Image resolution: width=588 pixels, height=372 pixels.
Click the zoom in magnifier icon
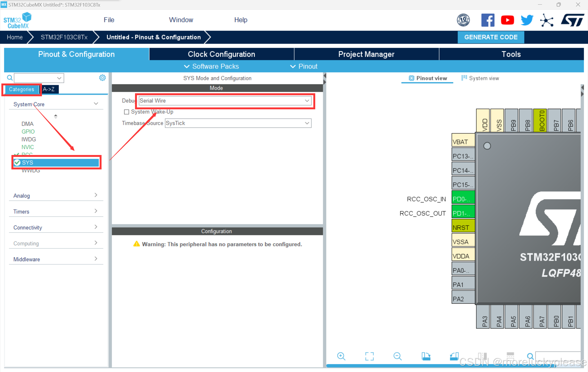[x=341, y=356]
